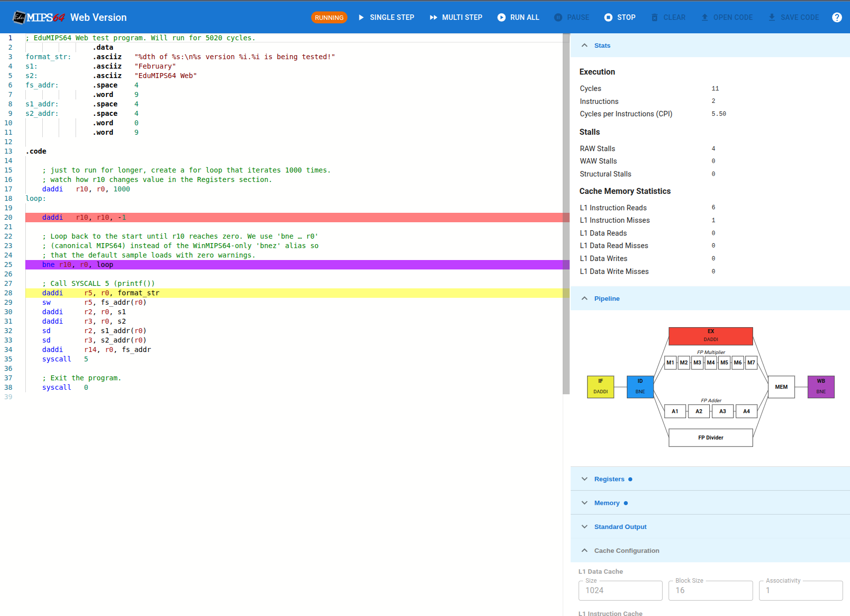
Task: Click the CPI value '5.50'
Action: pyautogui.click(x=719, y=114)
